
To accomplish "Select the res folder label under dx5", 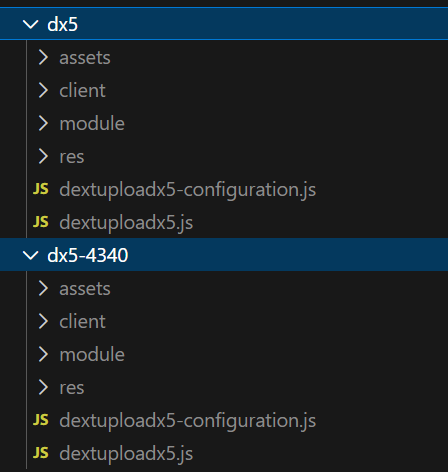I will (x=72, y=157).
